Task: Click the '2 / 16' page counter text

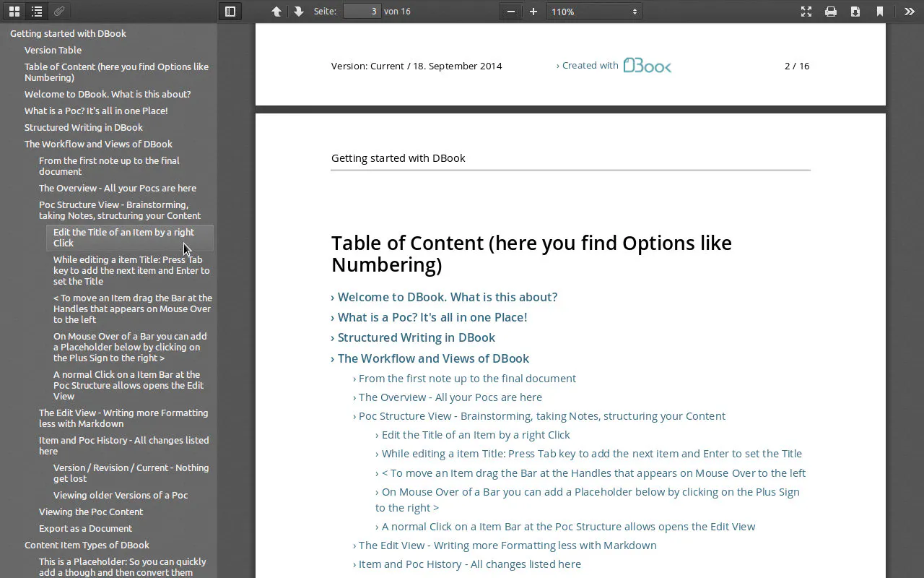Action: tap(797, 66)
